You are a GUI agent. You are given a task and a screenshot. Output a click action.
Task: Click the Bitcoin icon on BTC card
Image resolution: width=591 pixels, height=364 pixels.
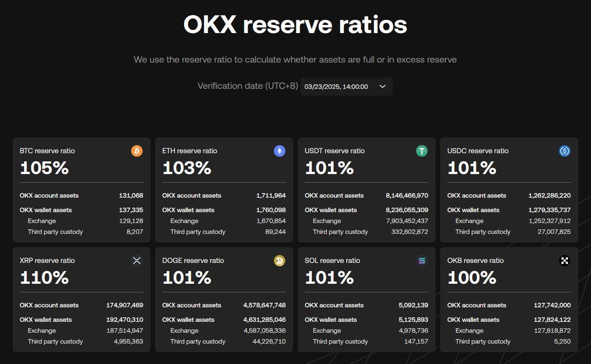click(x=136, y=150)
